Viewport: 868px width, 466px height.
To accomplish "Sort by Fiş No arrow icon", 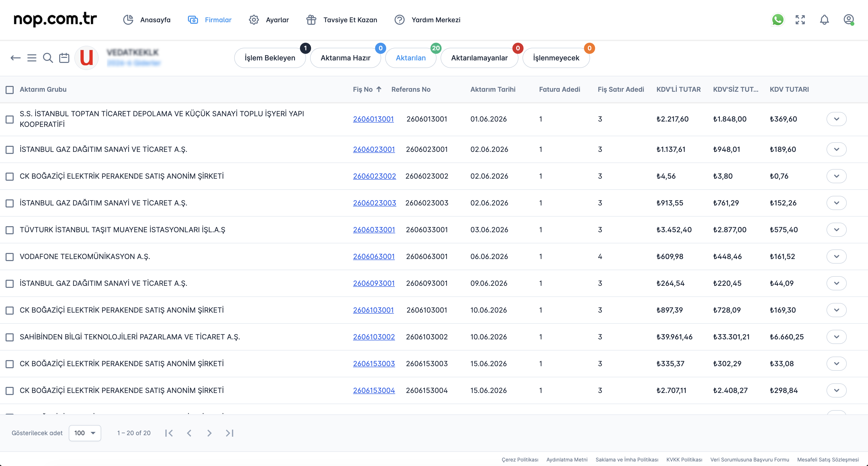I will coord(379,89).
